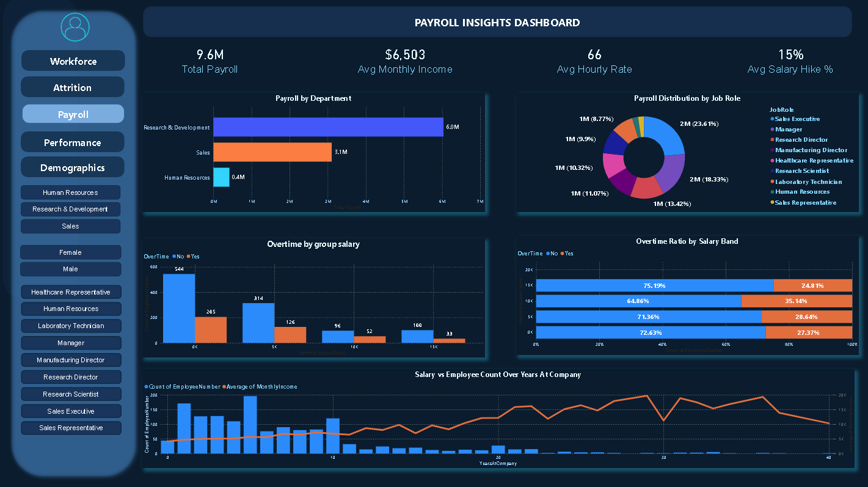Click the Avg Monthly Income $6,503 card

tap(405, 61)
